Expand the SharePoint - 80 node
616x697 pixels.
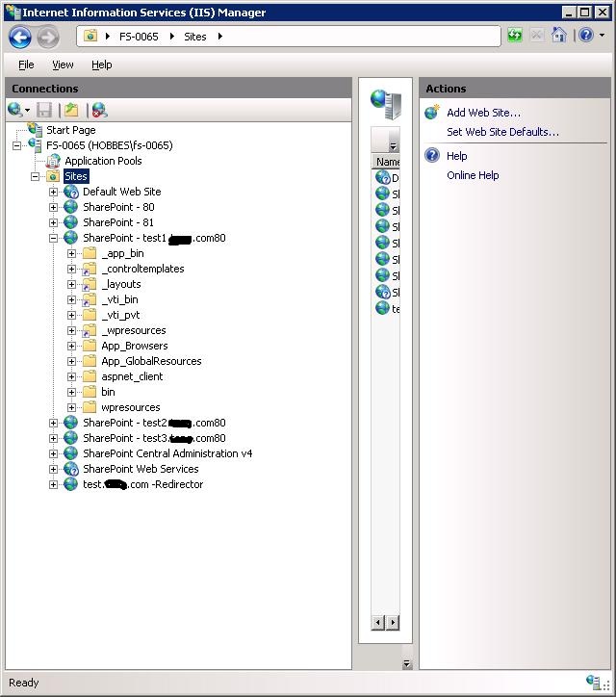click(53, 207)
